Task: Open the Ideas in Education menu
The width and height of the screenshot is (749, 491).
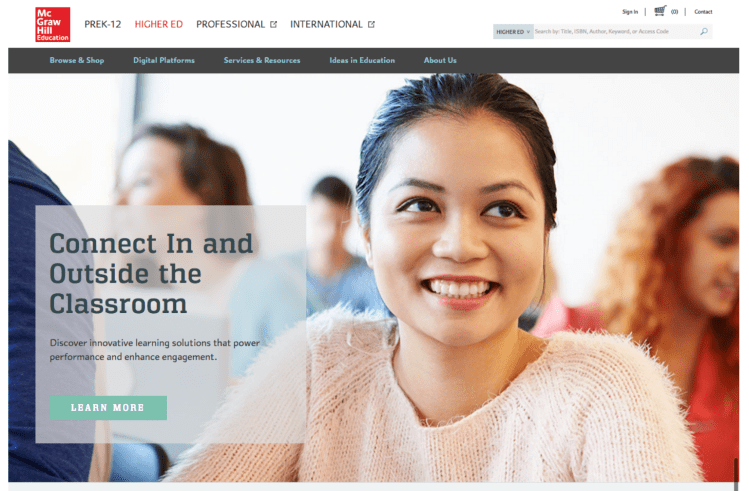Action: 362,60
